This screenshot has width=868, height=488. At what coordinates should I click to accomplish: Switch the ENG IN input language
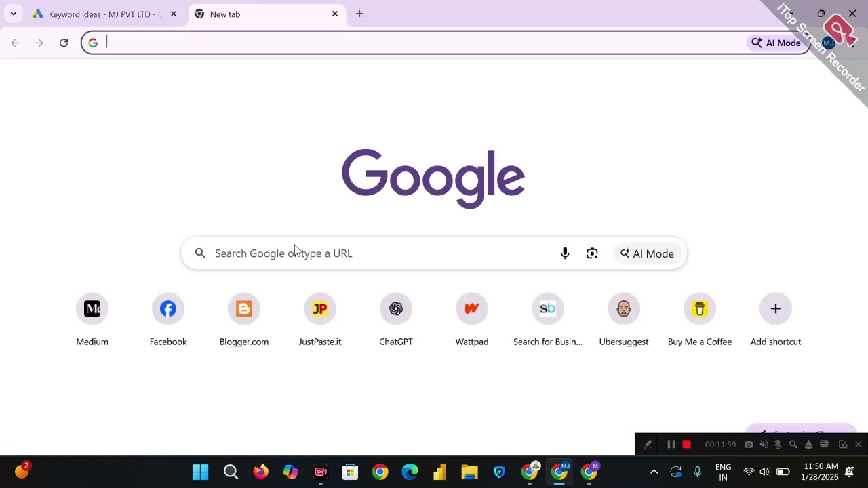tap(723, 472)
